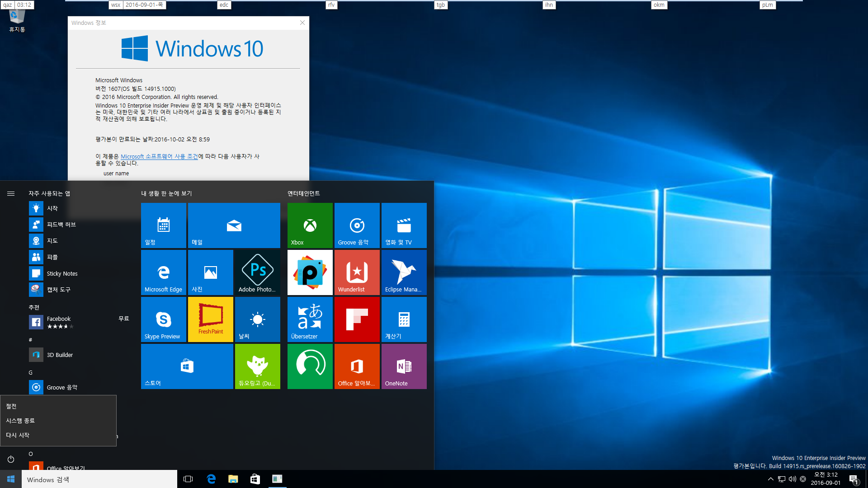Open the PicsArt tile
The width and height of the screenshot is (868, 488).
click(310, 272)
